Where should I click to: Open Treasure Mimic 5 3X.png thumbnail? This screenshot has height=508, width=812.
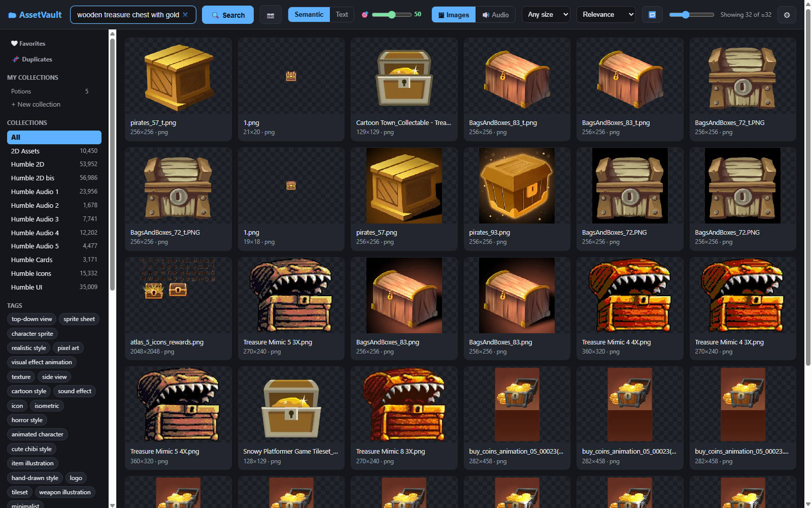pyautogui.click(x=291, y=295)
